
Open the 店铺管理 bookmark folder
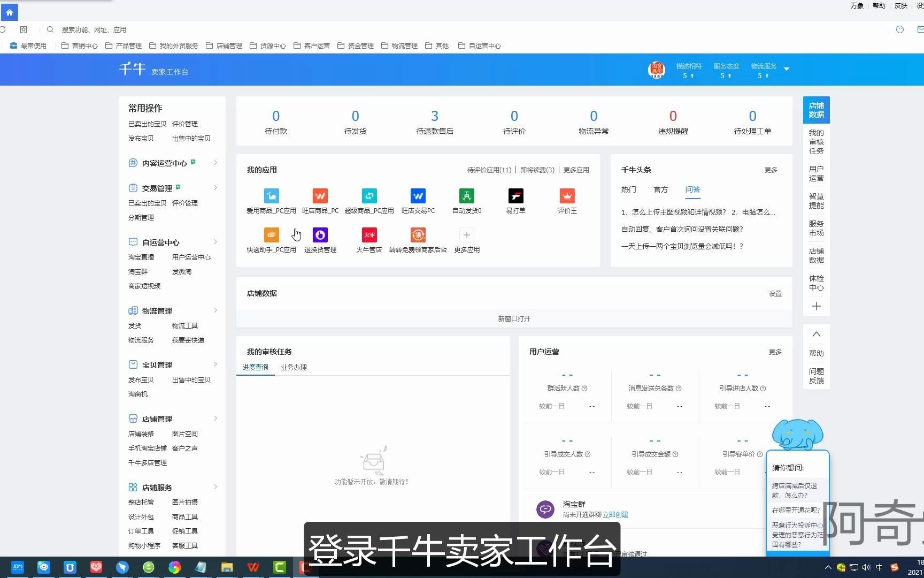point(224,46)
